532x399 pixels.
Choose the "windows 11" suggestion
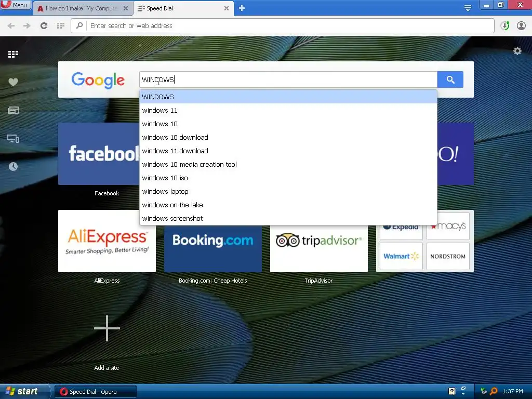(288, 110)
